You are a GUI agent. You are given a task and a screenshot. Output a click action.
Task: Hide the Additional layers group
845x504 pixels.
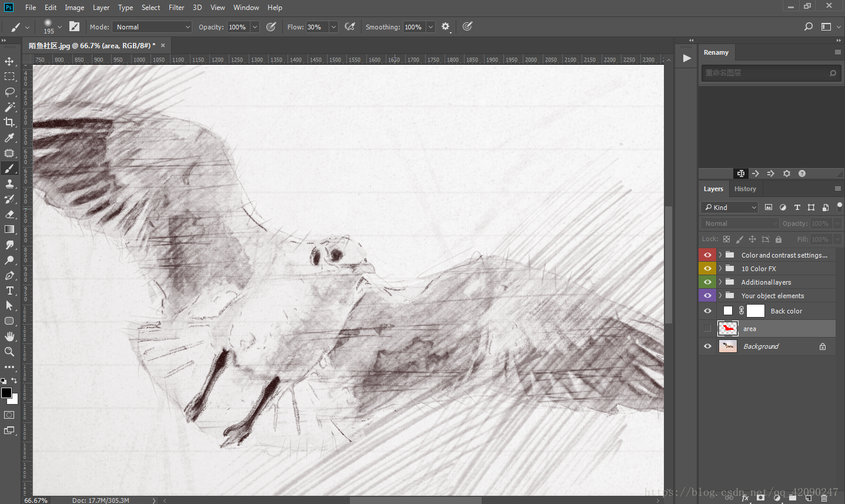coord(707,282)
